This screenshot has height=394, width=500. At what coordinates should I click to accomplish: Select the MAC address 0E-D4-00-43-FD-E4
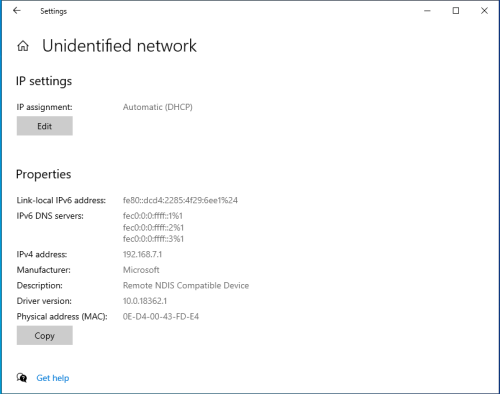(x=161, y=316)
